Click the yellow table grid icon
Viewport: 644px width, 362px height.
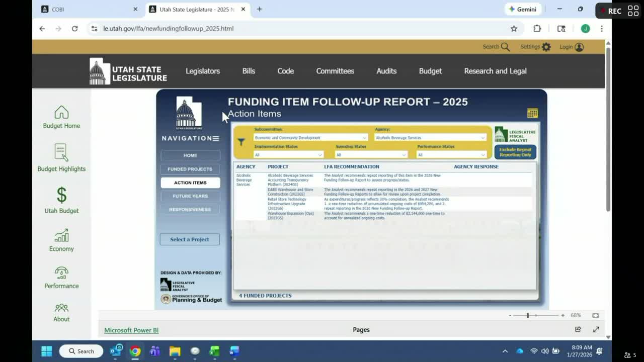[532, 113]
